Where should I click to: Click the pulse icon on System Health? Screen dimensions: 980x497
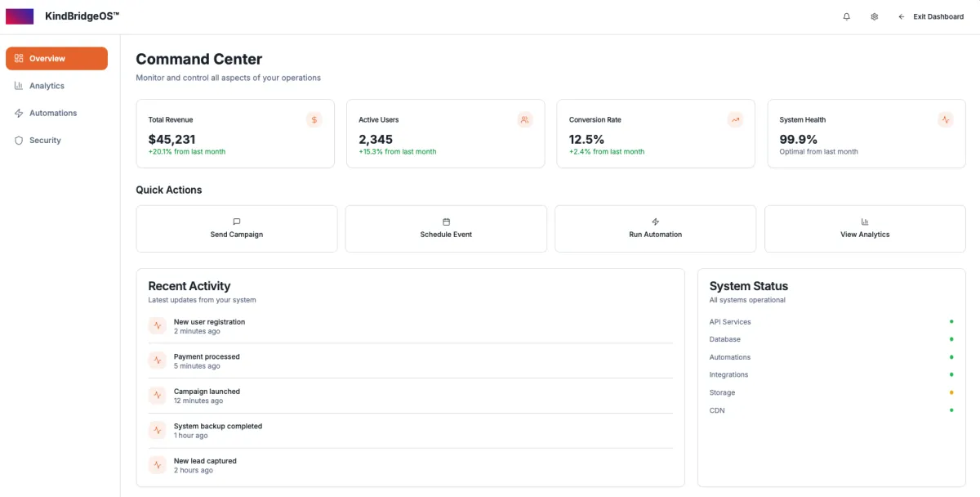tap(946, 120)
